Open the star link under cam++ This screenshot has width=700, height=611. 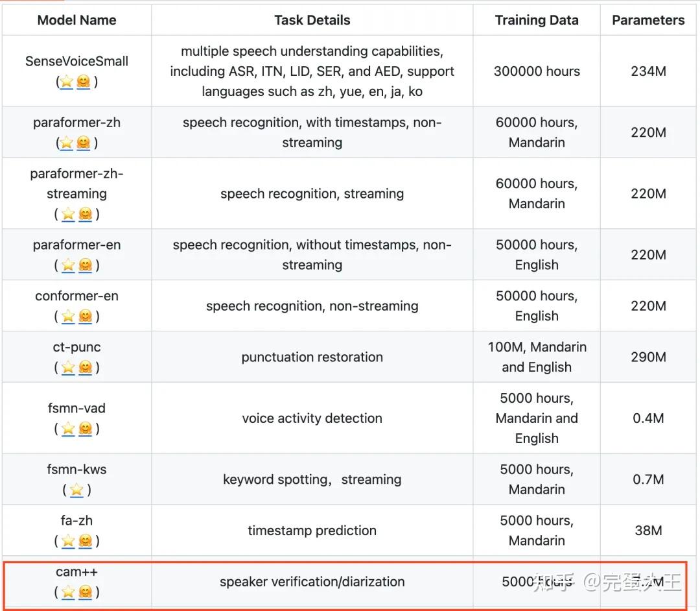tap(68, 592)
